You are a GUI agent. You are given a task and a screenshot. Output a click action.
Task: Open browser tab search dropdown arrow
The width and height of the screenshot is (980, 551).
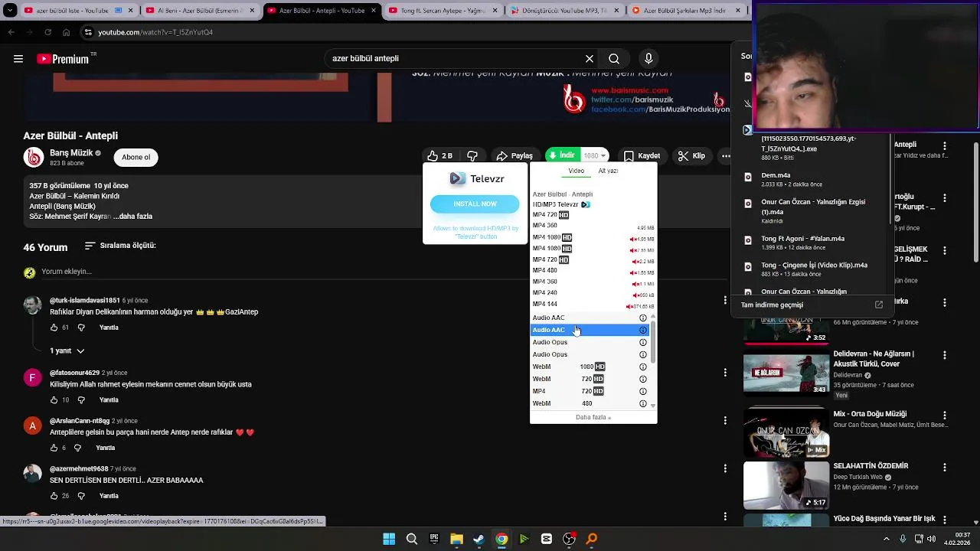[10, 11]
